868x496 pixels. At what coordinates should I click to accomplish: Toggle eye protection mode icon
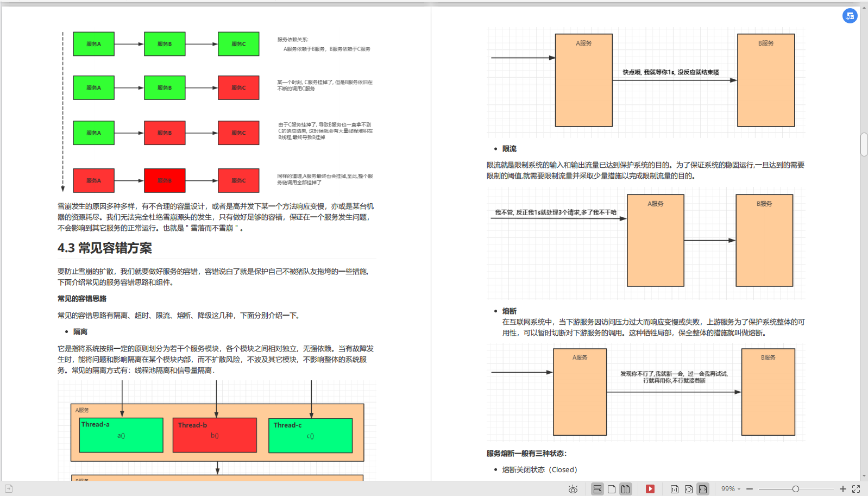pyautogui.click(x=573, y=489)
